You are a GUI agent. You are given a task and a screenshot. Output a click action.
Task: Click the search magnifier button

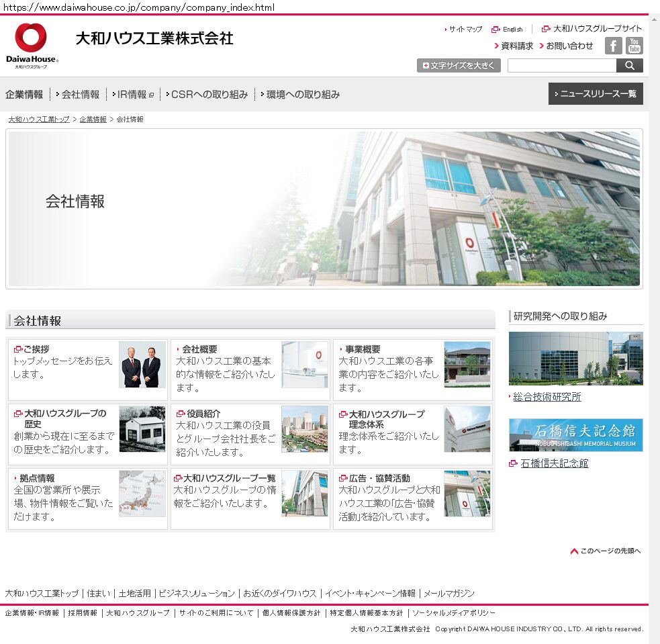[x=629, y=66]
